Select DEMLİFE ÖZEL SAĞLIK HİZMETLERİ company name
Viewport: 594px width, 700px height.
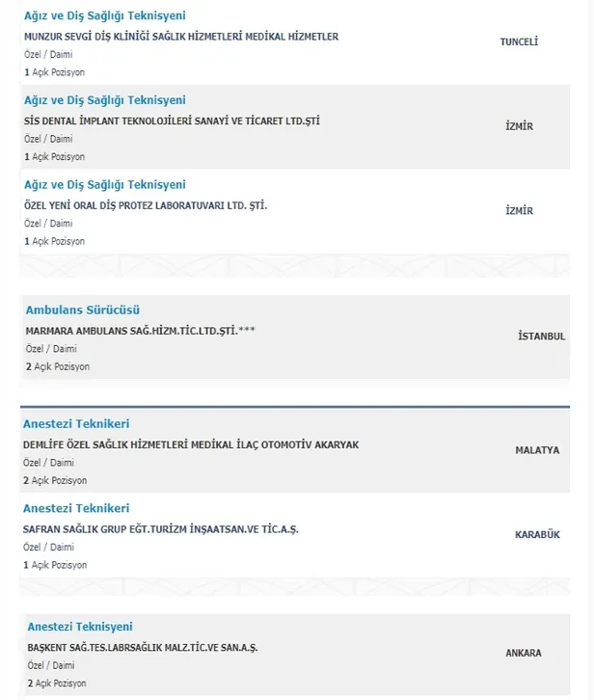point(190,444)
